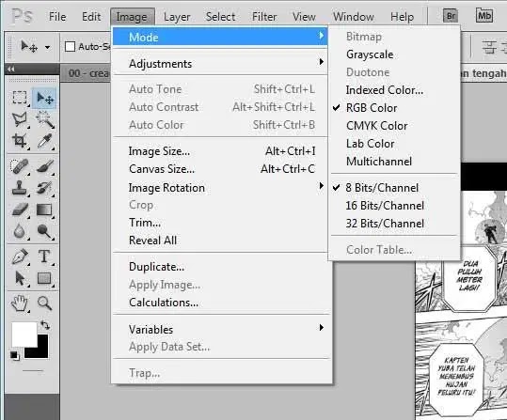Select the Zoom magnifier tool
Image resolution: width=507 pixels, height=420 pixels.
(44, 303)
